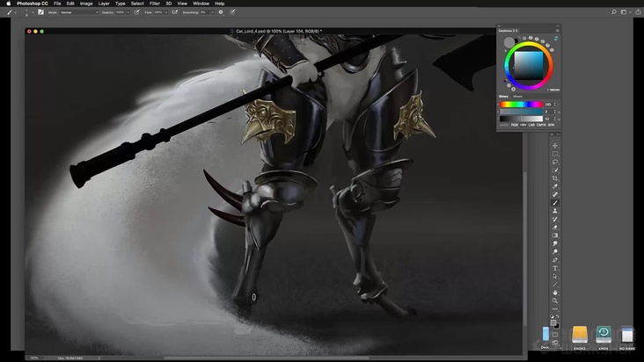Choose B/W slider mode in Coolorus
Viewport: 644px width, 362px height.
tap(551, 125)
